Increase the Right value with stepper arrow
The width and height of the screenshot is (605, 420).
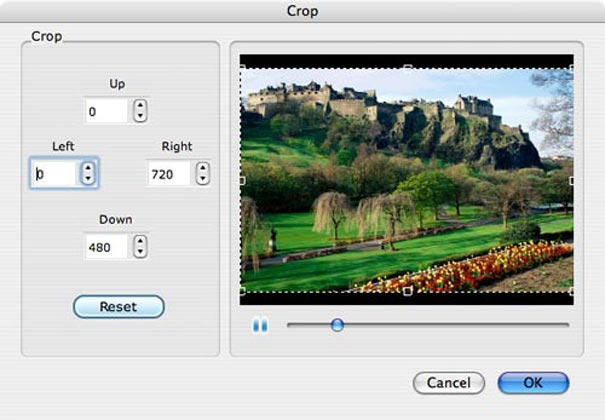point(203,168)
